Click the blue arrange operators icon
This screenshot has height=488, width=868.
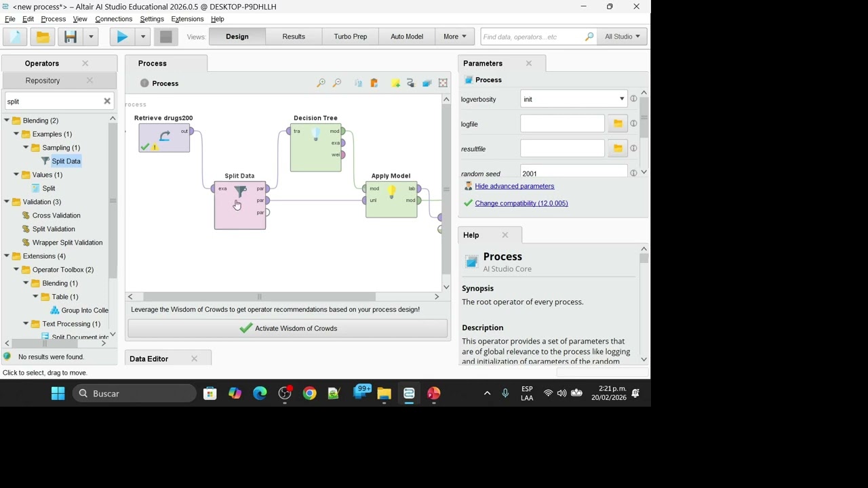coord(427,83)
